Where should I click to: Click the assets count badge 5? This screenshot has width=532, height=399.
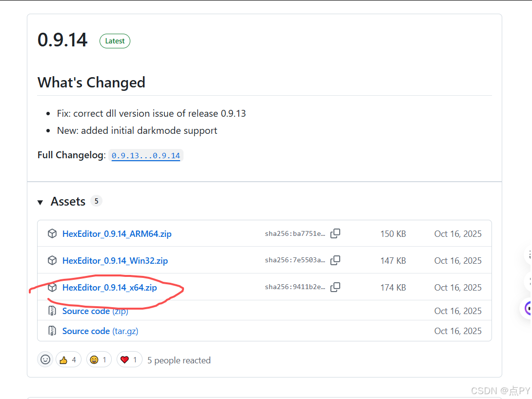tap(96, 201)
